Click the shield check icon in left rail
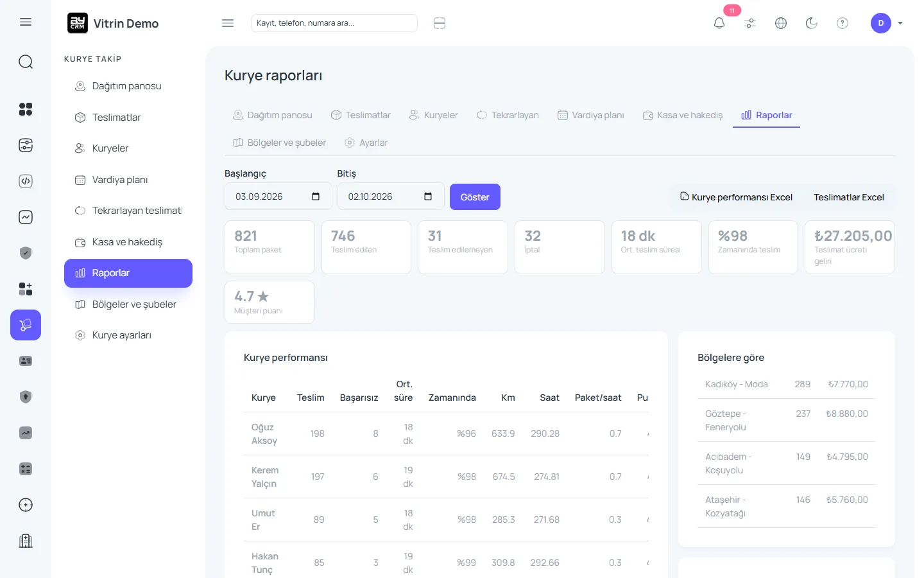The width and height of the screenshot is (924, 578). [x=26, y=253]
